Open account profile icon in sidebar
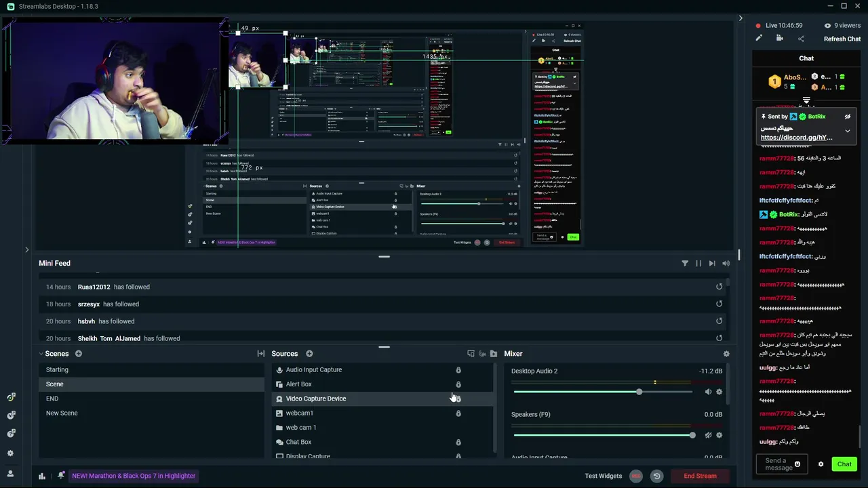 click(x=10, y=474)
